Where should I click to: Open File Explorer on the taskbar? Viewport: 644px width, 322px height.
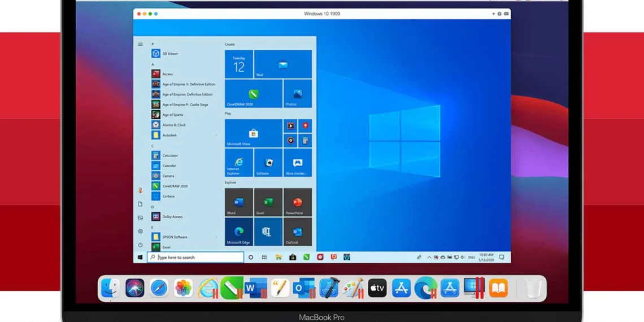tap(279, 257)
